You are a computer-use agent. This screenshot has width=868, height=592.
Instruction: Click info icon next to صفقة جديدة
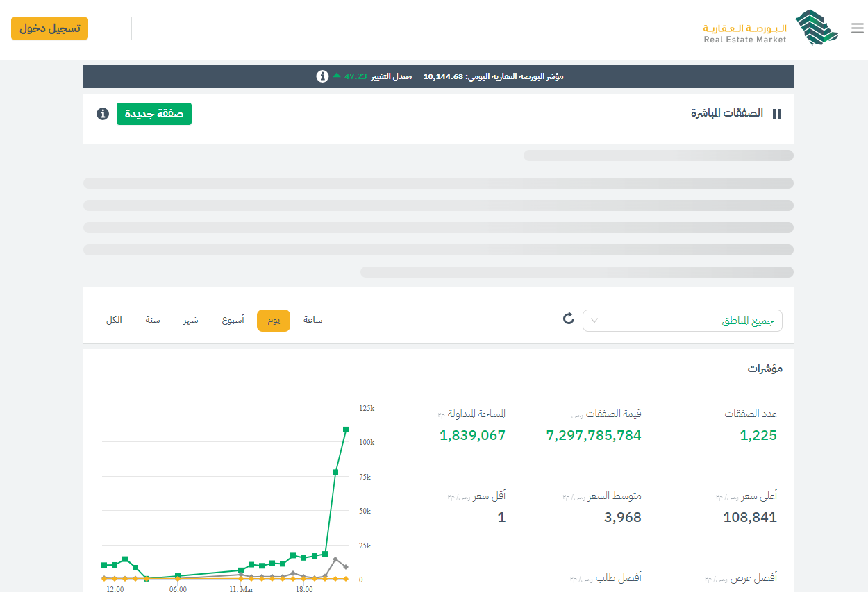(x=103, y=114)
